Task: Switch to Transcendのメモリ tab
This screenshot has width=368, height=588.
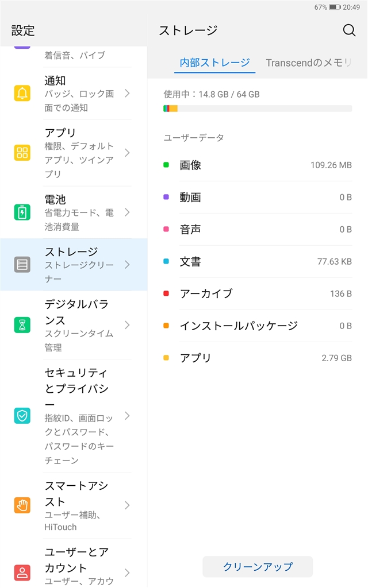Action: tap(308, 63)
